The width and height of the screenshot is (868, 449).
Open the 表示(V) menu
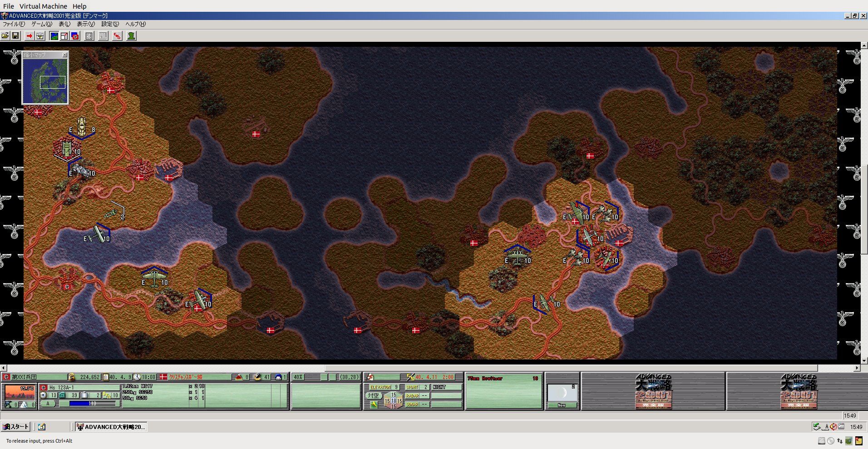86,24
